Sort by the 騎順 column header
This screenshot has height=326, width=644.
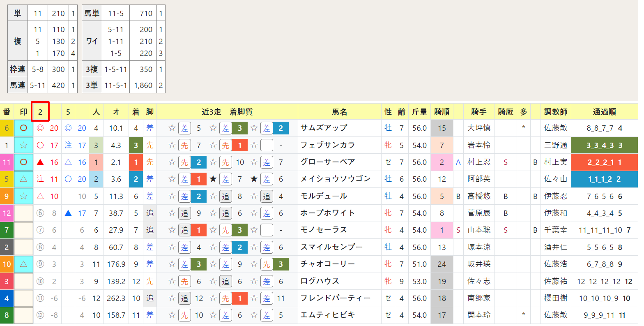tap(442, 112)
